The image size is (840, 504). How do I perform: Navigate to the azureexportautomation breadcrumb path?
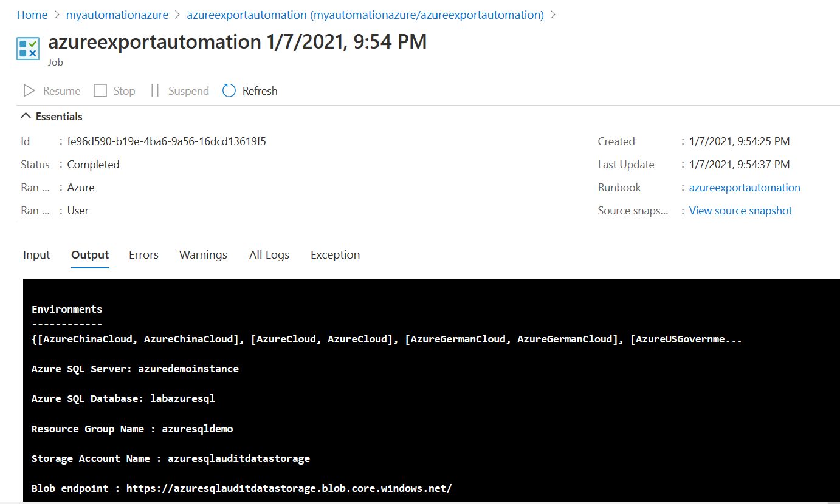pyautogui.click(x=365, y=15)
